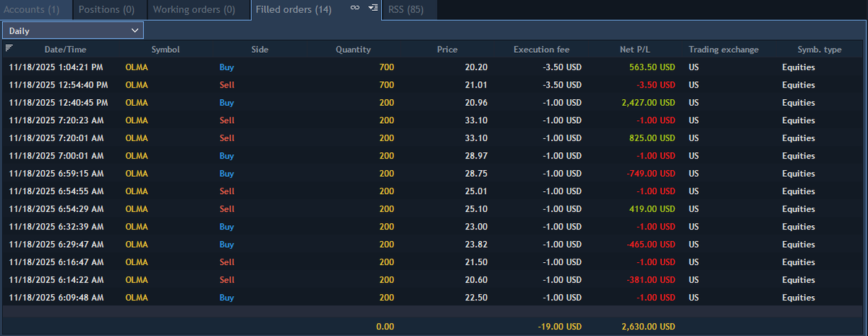Select the 6:09:48 AM order timestamp
The image size is (868, 336).
point(56,298)
